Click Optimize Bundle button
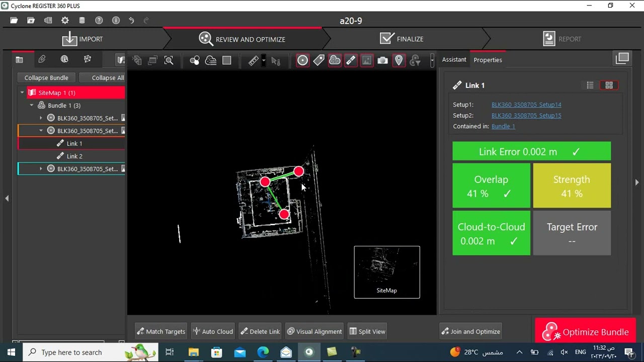 pyautogui.click(x=585, y=331)
